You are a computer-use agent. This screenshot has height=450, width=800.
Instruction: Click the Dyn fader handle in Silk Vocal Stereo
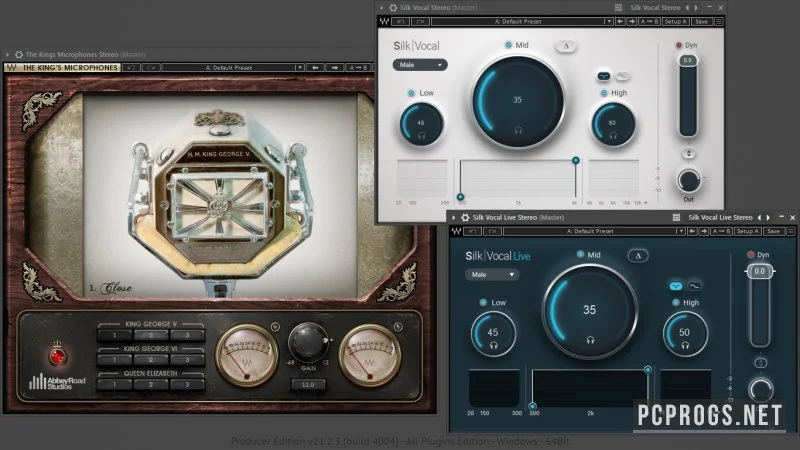tap(688, 60)
